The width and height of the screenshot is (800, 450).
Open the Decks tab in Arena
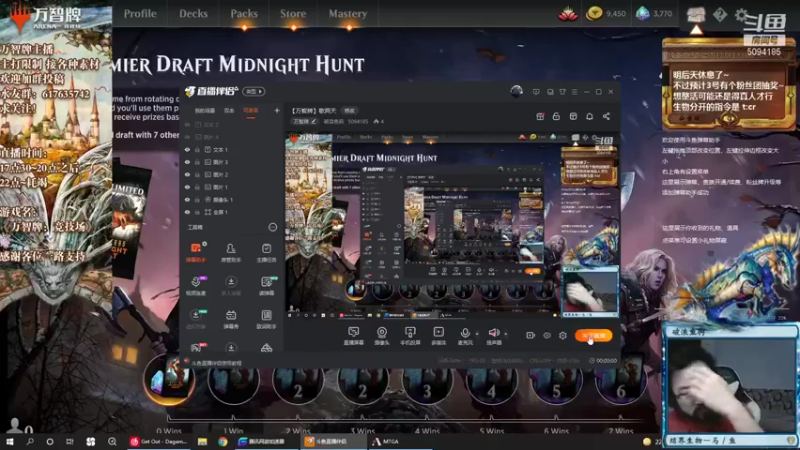pos(193,14)
